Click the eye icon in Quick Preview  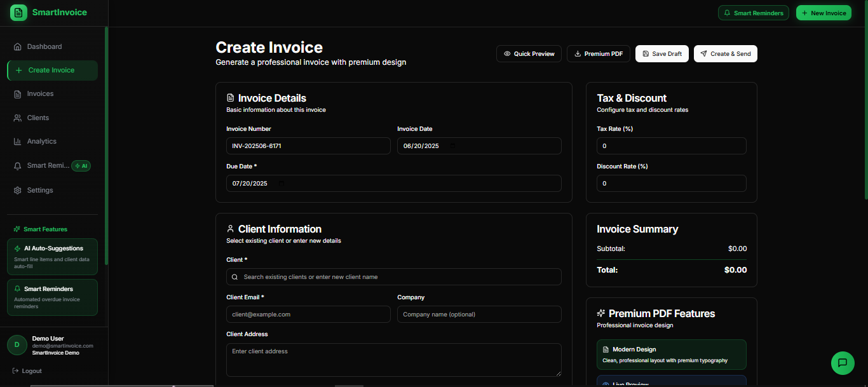tap(507, 54)
